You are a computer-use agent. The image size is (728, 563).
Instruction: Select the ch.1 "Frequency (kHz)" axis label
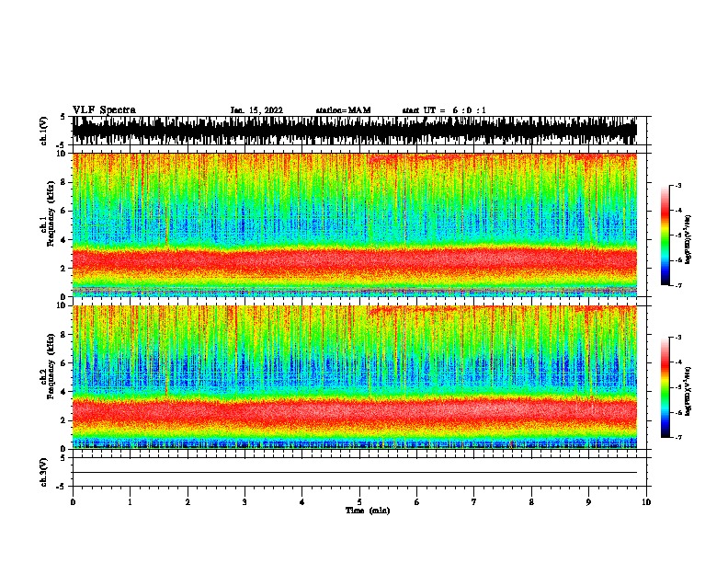point(51,214)
